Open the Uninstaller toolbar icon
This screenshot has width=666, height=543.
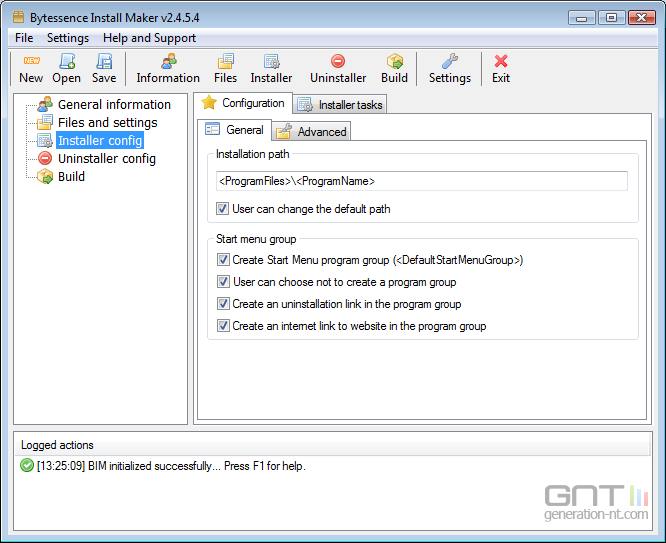pos(338,61)
